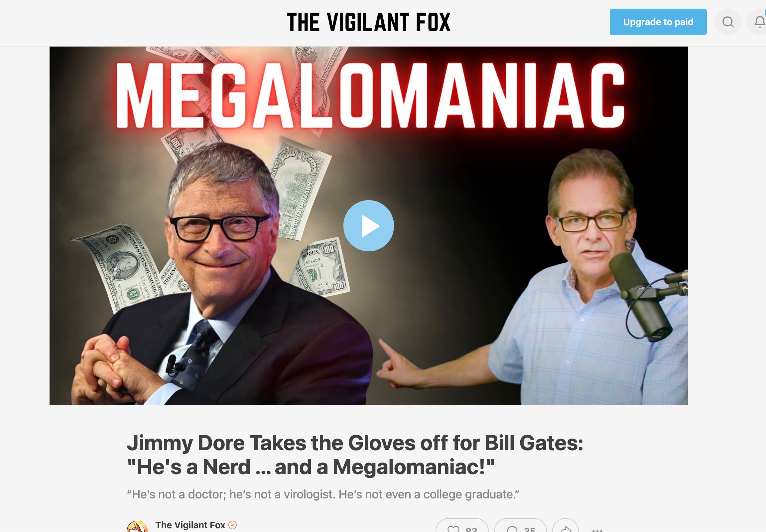
Task: Click The Vigilant Fox avatar
Action: [x=137, y=527]
